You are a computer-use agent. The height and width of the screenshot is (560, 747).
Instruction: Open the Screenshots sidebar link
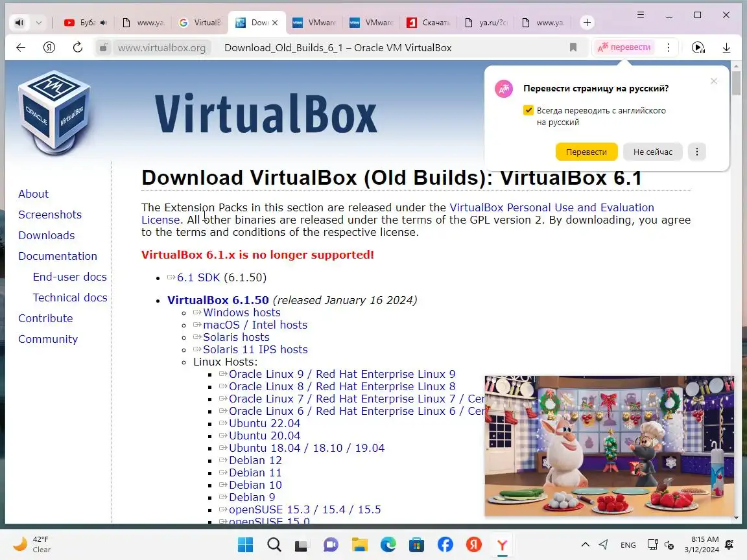coord(50,215)
